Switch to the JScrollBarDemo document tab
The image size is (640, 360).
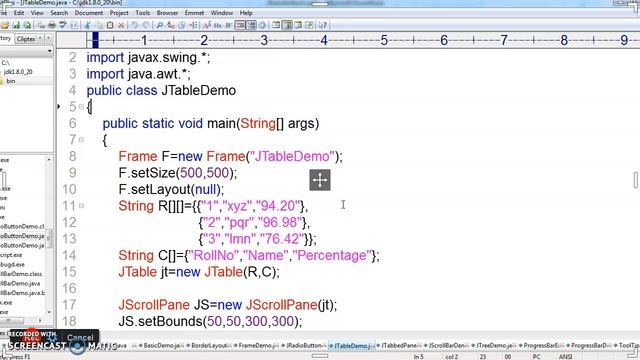[x=447, y=346]
